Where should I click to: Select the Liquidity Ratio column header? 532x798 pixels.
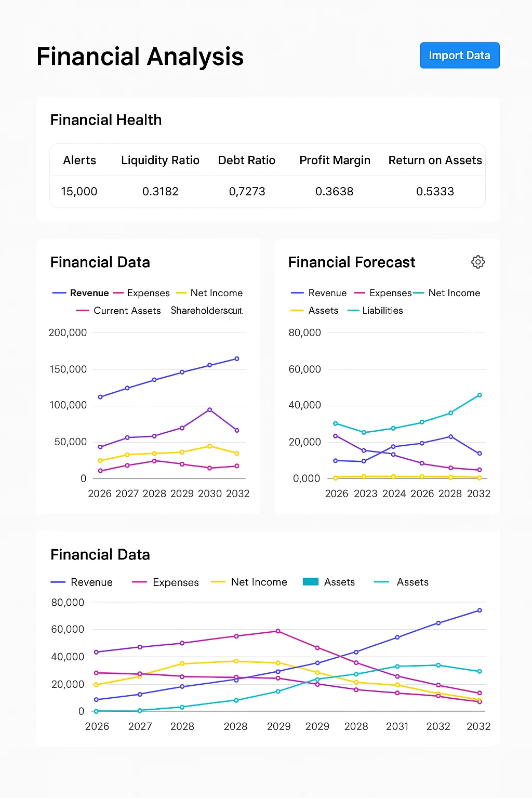[160, 161]
